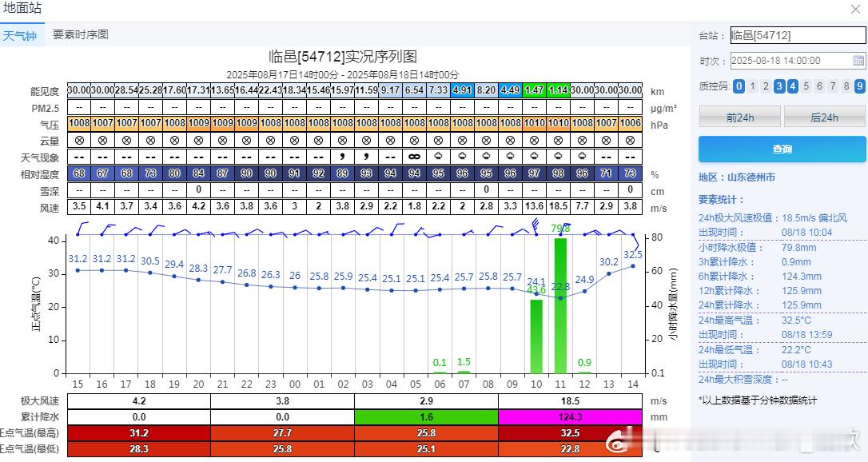This screenshot has width=868, height=462.
Task: Toggle quality code 5
Action: 806,86
